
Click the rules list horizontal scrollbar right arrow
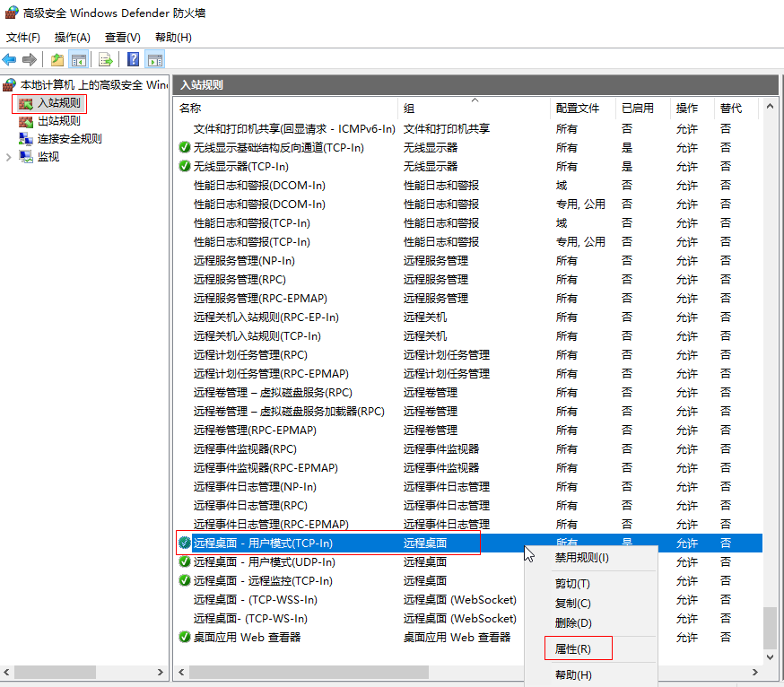tap(755, 673)
